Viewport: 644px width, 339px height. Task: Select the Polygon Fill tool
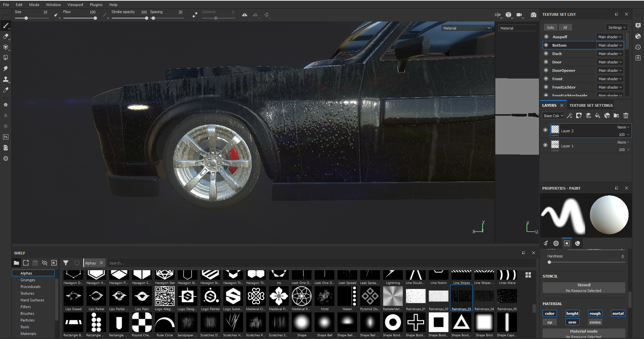(6, 58)
